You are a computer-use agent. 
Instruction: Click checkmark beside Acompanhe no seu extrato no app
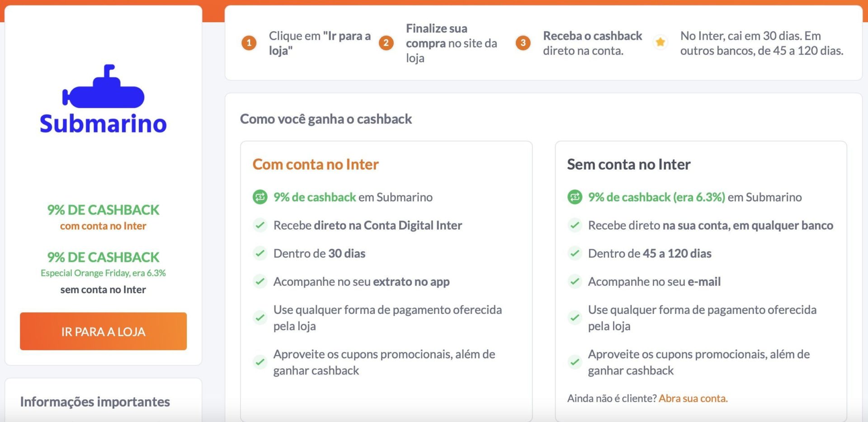(x=260, y=281)
